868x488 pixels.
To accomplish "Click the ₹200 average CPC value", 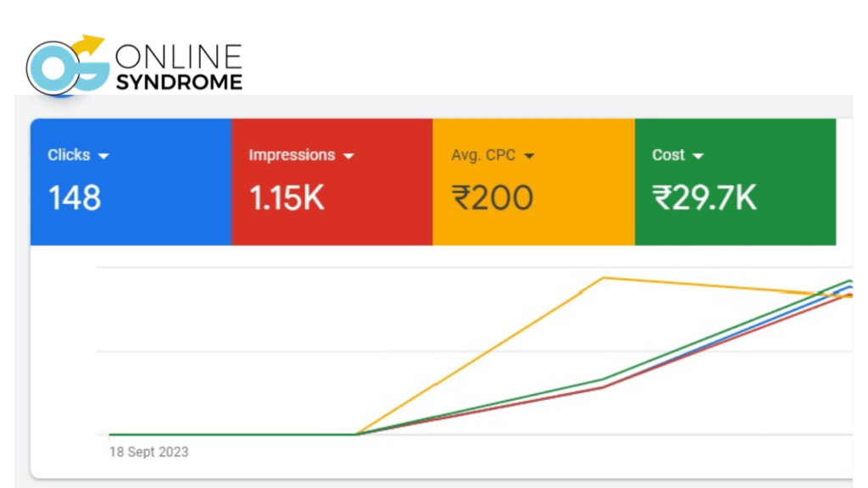I will (x=492, y=198).
